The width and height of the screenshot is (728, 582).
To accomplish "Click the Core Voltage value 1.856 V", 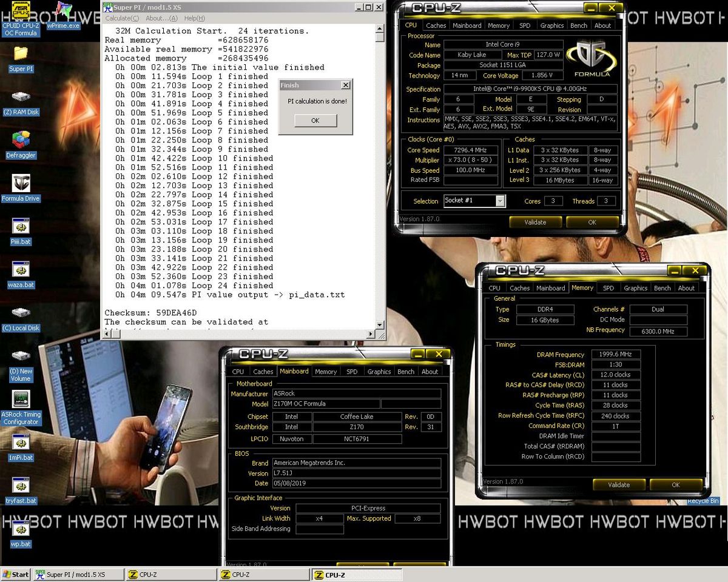I will click(x=542, y=75).
